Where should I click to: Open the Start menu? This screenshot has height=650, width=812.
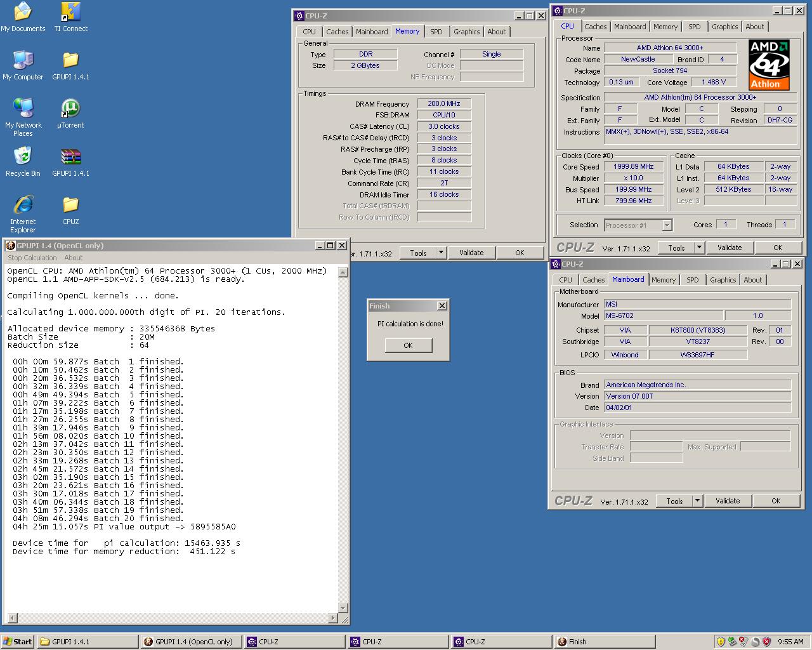pyautogui.click(x=18, y=642)
